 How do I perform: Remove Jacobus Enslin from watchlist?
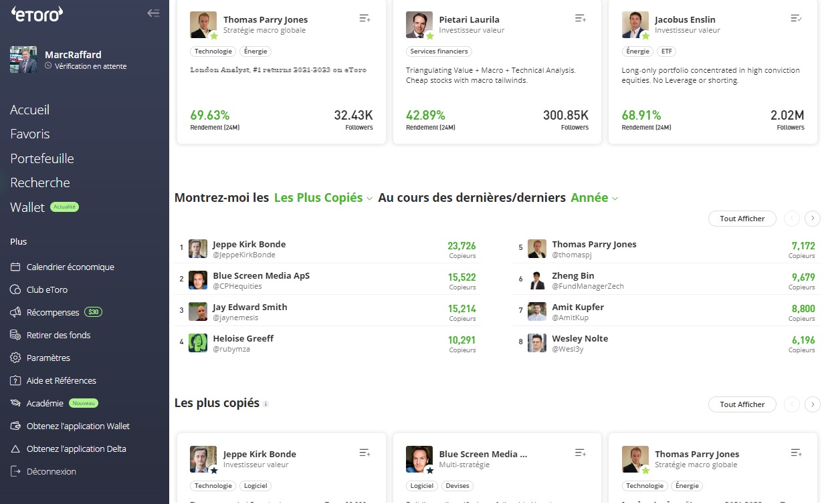pos(796,19)
